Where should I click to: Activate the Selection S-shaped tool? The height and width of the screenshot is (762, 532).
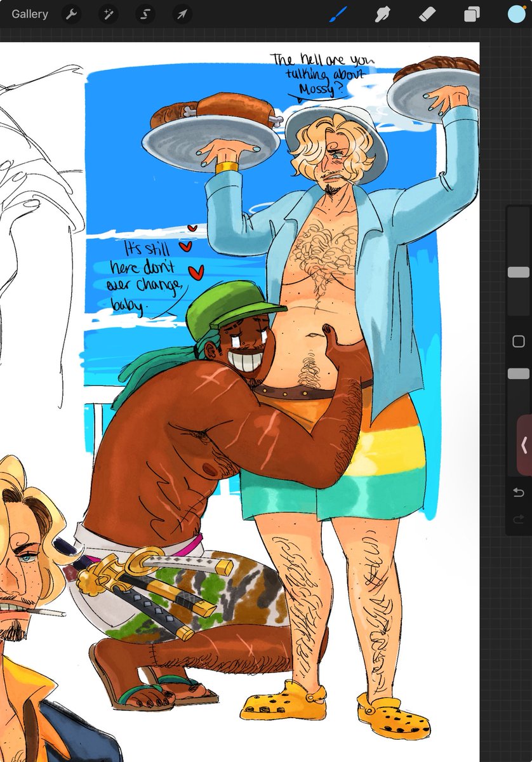(145, 14)
